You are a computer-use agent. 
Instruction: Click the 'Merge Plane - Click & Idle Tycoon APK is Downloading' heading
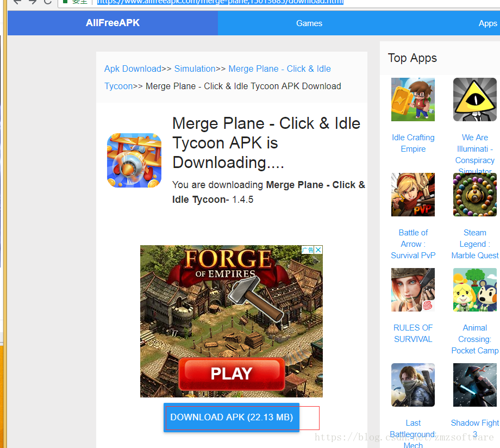[266, 142]
